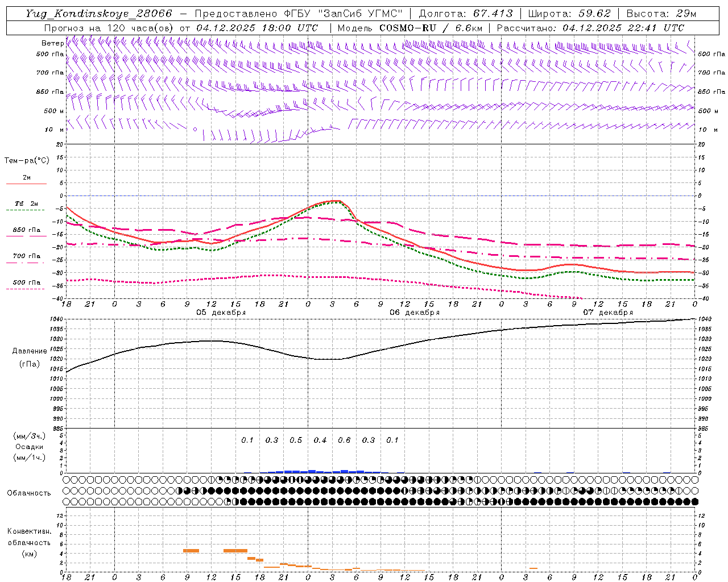The image size is (728, 582).
Task: Select the Тем-ра(°C) temperature axis label
Action: 27,161
